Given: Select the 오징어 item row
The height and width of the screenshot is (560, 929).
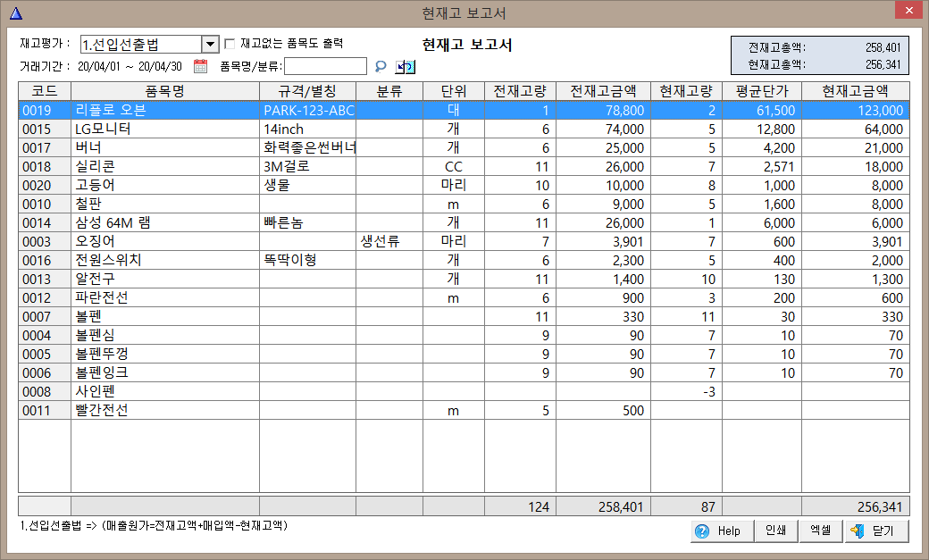Looking at the screenshot, I should coord(464,242).
